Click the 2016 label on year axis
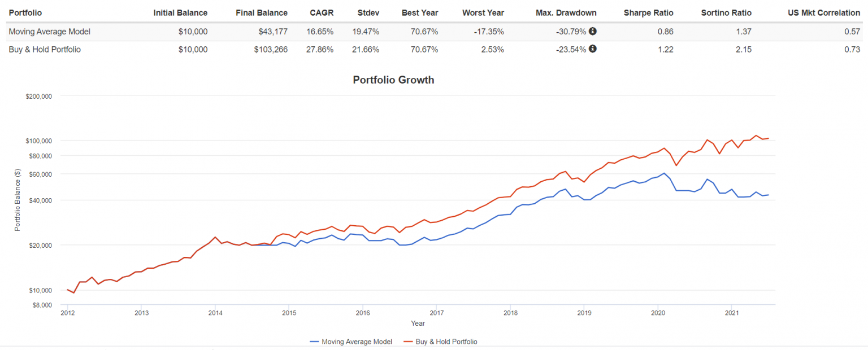This screenshot has height=350, width=868. tap(363, 312)
